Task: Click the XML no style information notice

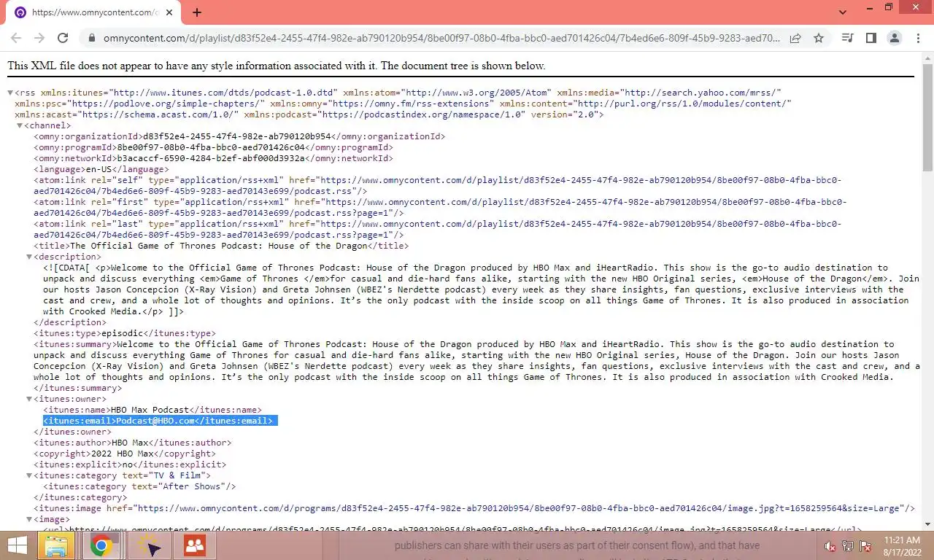Action: coord(277,66)
